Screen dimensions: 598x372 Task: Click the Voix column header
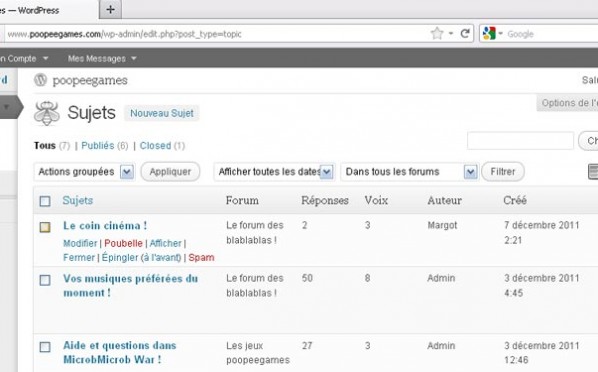376,200
